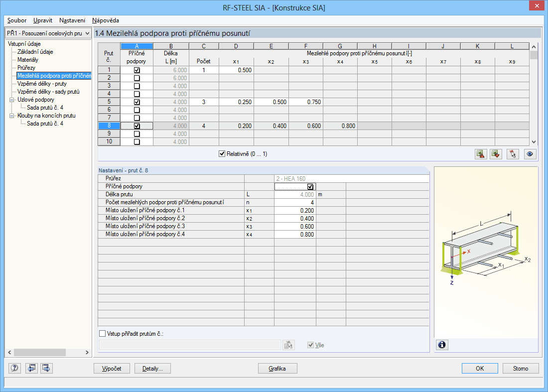Select Vzpěrné délky - sady prutů item
This screenshot has height=392, width=548.
pyautogui.click(x=48, y=92)
